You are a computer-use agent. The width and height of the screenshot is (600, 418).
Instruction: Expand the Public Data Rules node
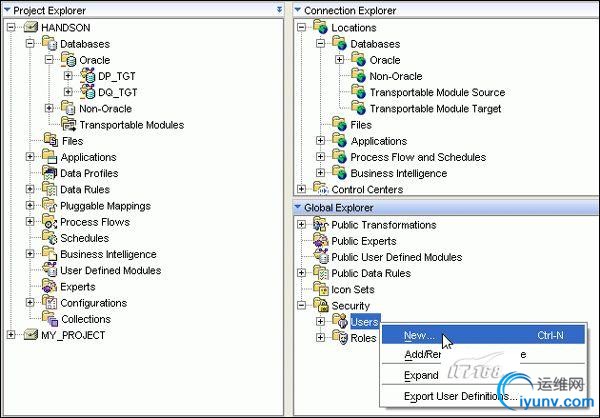(302, 273)
